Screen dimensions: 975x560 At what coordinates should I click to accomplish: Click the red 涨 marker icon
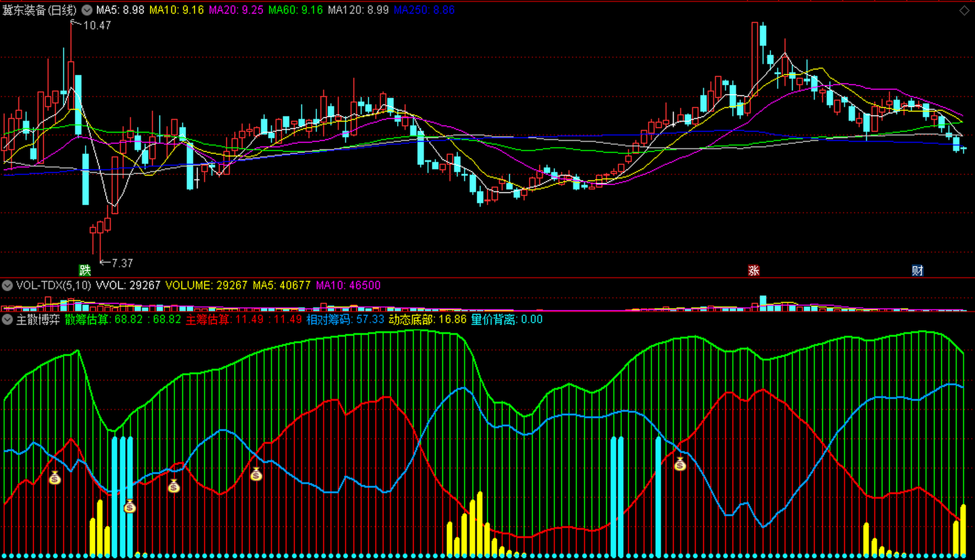(x=753, y=270)
